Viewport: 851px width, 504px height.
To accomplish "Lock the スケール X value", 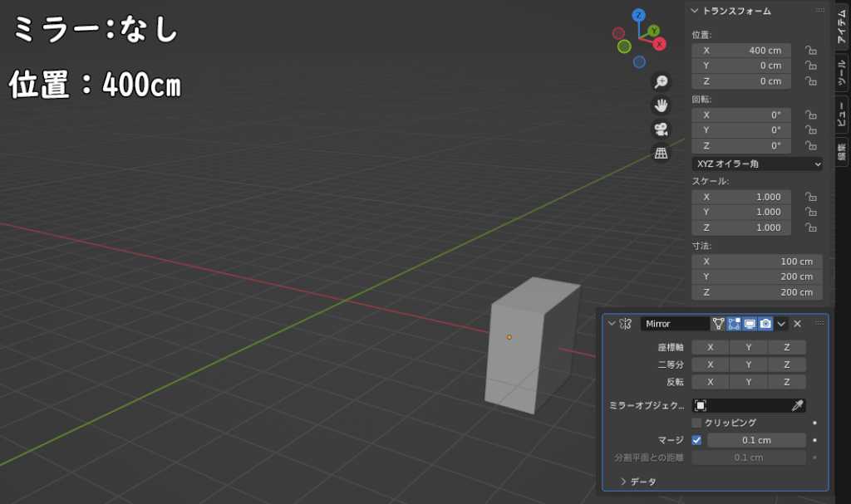I will click(x=811, y=197).
